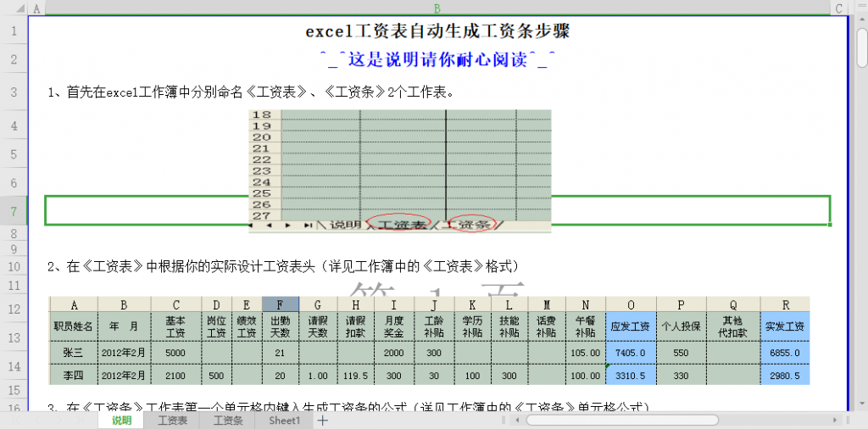Select row 10 header
This screenshot has height=429, width=868.
(x=14, y=266)
